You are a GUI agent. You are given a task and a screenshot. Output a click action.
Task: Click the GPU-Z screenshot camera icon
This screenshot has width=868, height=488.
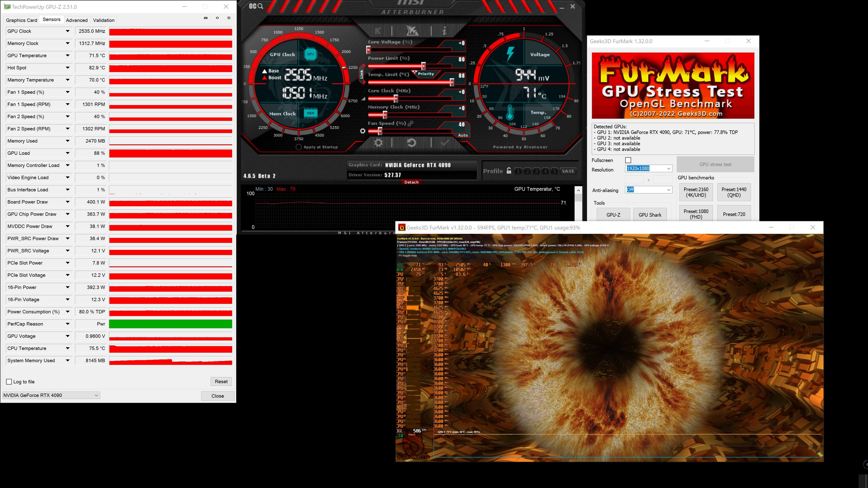tap(206, 18)
